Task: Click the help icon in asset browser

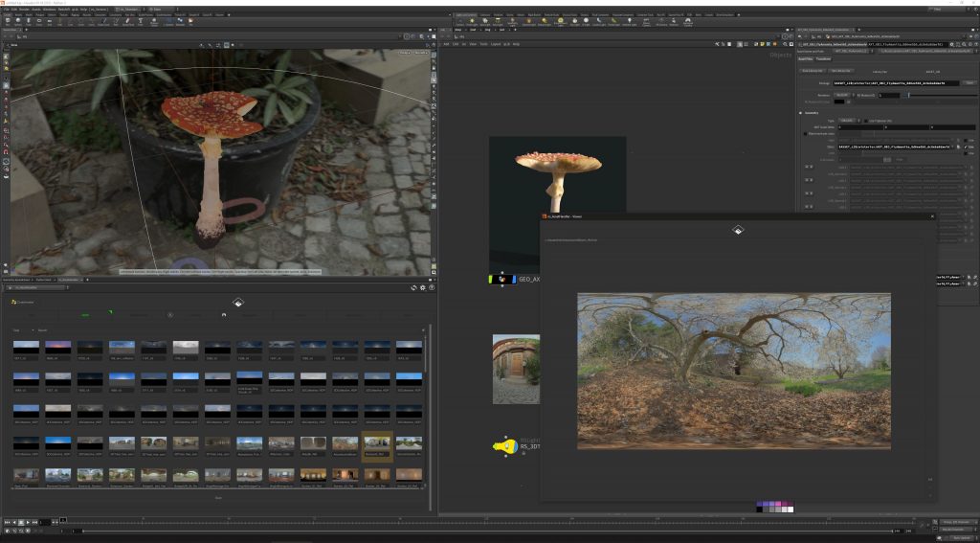Action: click(433, 287)
